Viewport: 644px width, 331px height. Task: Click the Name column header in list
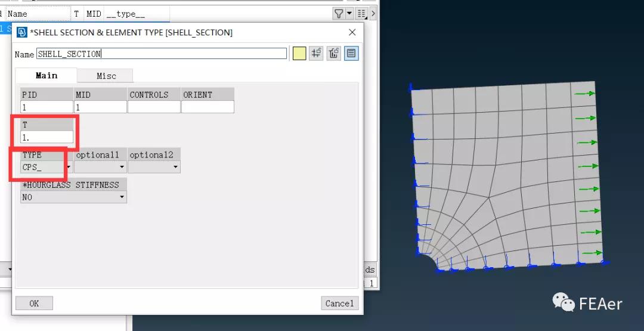(37, 13)
